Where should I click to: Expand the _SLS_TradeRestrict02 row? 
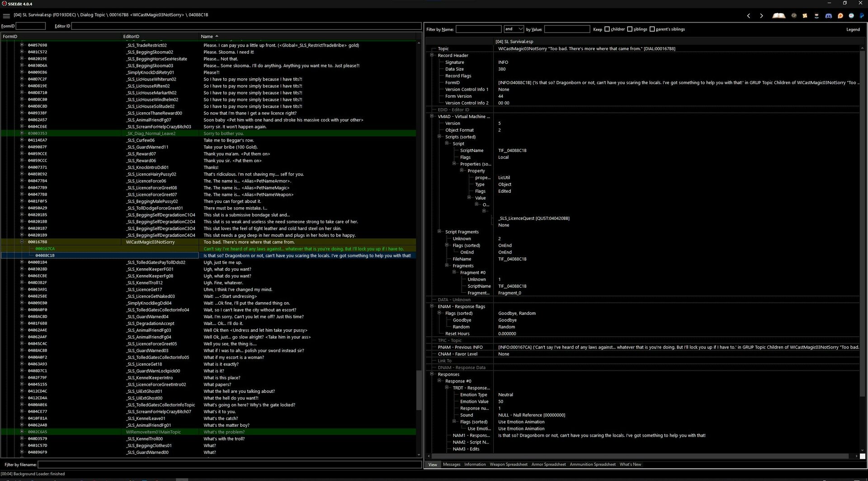point(22,45)
